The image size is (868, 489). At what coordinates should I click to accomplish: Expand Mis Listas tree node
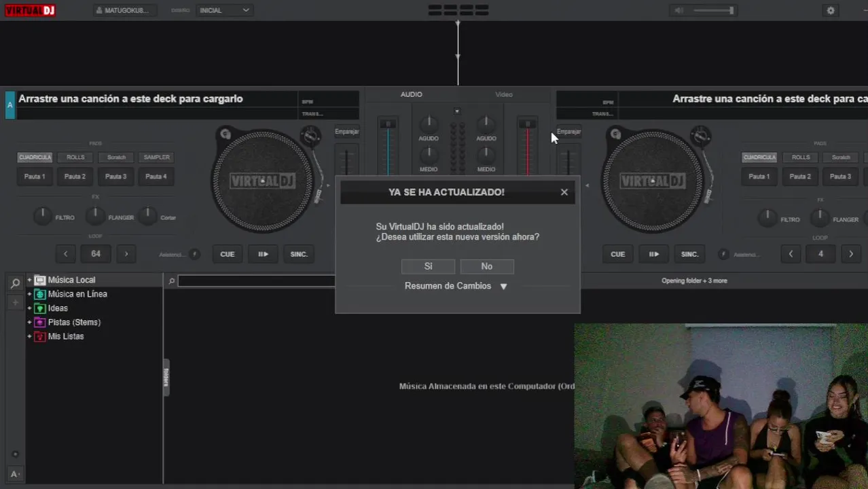pos(29,337)
